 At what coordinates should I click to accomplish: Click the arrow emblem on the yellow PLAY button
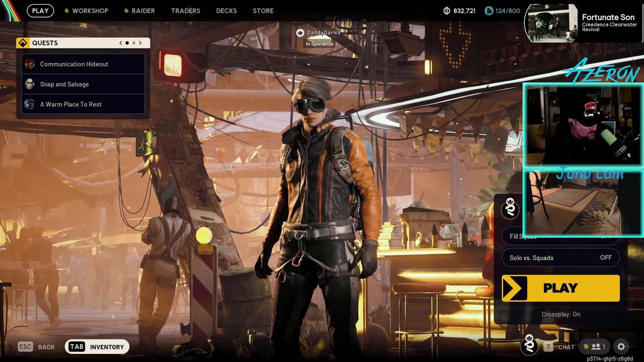click(x=514, y=288)
